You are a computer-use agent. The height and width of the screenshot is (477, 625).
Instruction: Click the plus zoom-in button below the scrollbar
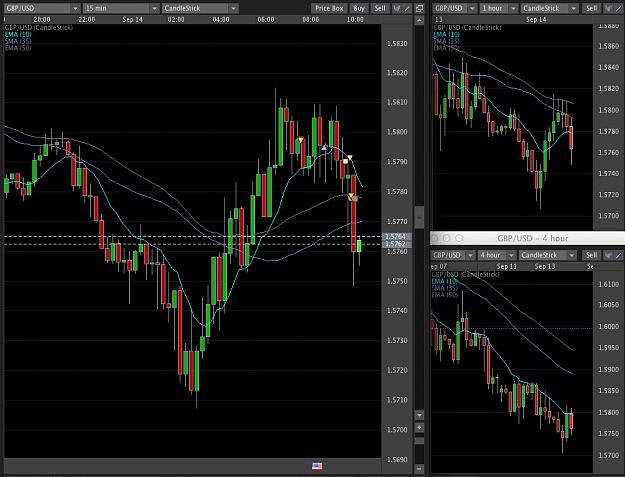click(x=419, y=427)
